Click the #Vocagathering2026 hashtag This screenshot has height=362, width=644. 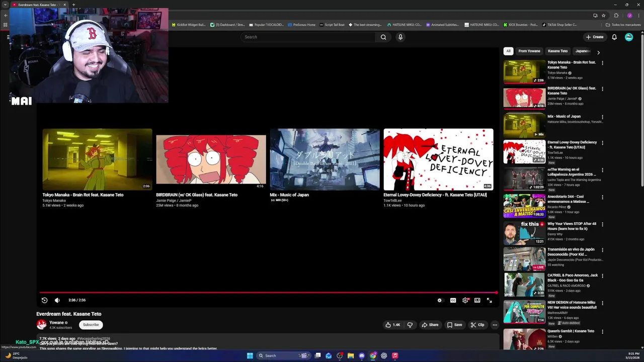click(x=94, y=339)
